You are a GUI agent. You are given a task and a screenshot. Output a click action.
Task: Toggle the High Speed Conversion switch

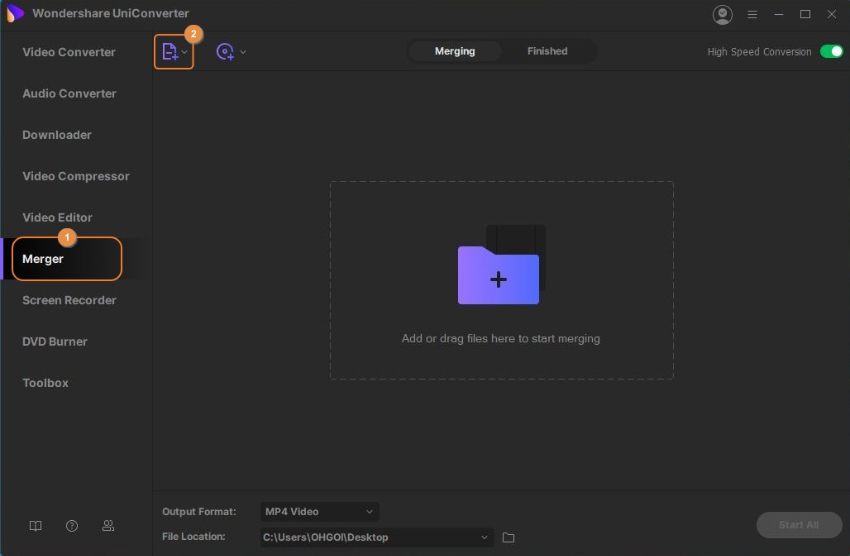[x=831, y=52]
